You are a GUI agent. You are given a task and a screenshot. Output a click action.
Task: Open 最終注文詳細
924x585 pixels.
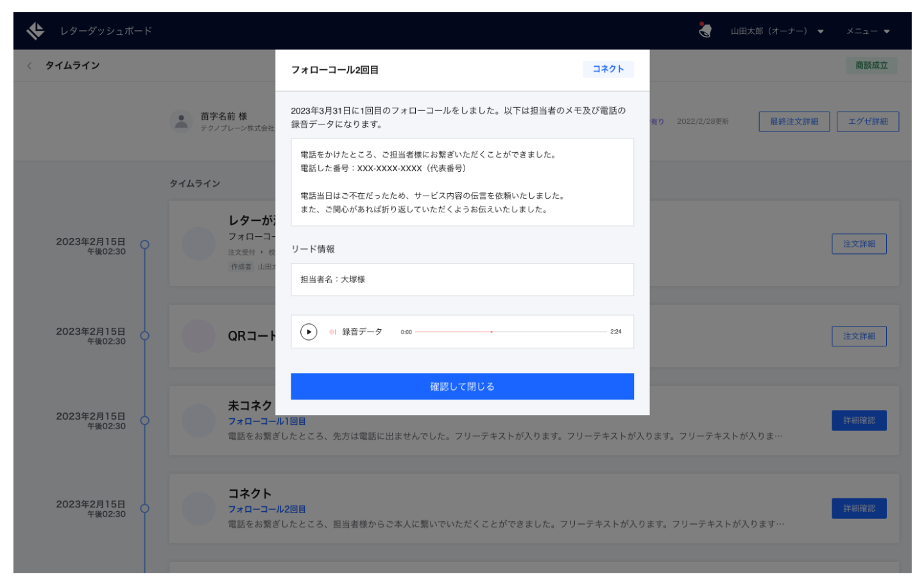point(794,121)
